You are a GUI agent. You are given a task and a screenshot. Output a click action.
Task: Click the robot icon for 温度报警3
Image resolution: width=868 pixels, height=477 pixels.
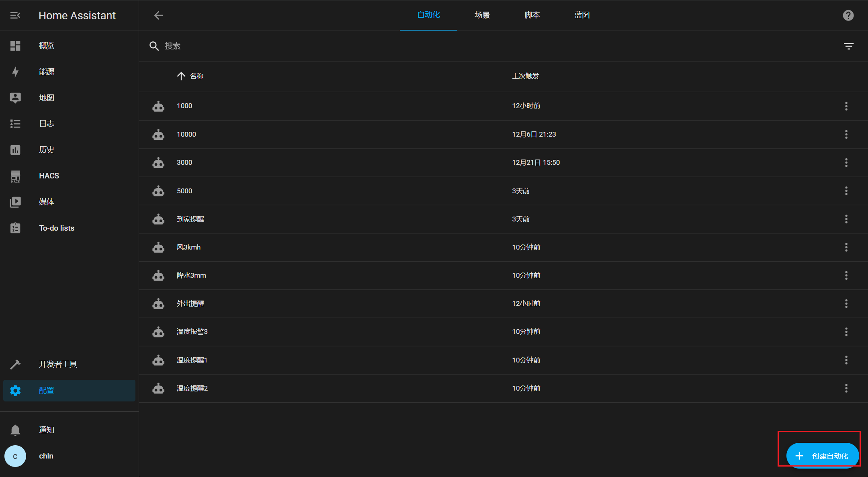pyautogui.click(x=158, y=332)
